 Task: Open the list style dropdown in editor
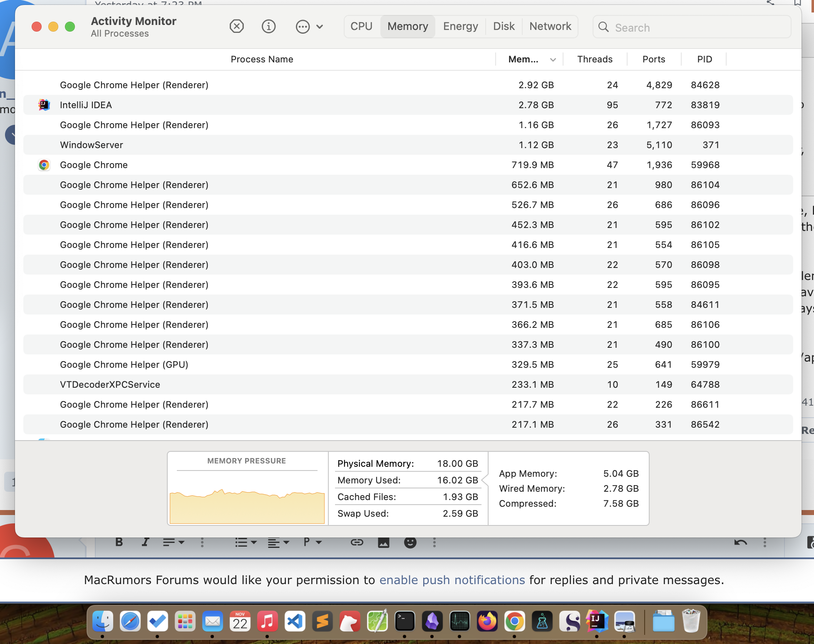click(x=246, y=542)
